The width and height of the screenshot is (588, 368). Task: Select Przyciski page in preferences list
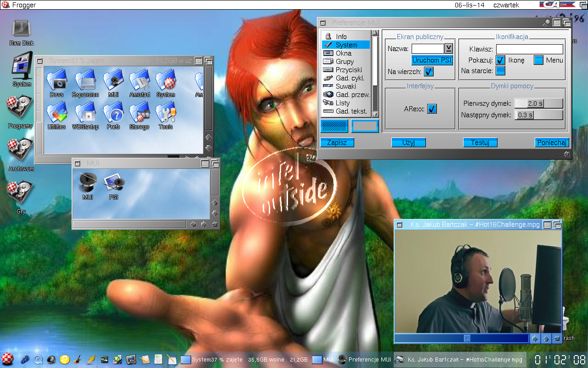pos(346,69)
